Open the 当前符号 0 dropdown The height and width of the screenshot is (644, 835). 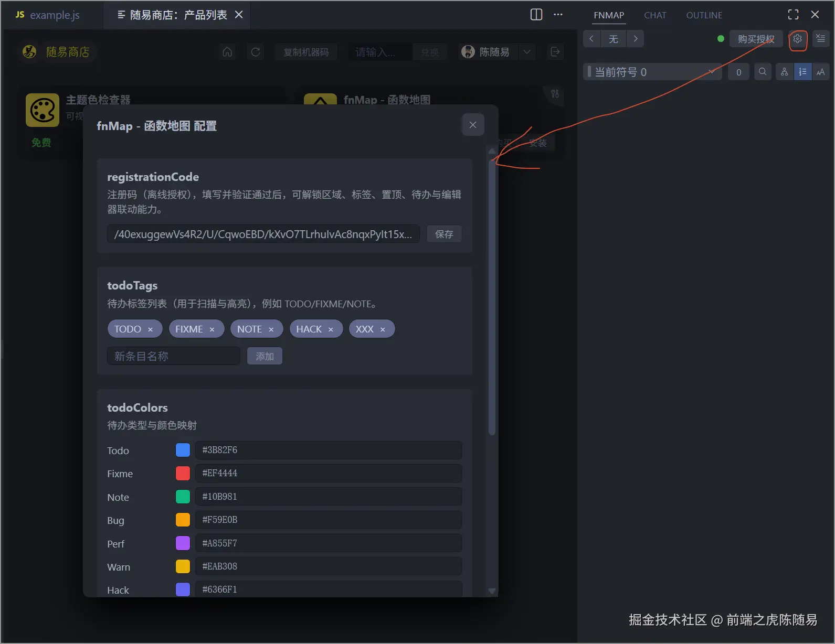click(x=652, y=72)
